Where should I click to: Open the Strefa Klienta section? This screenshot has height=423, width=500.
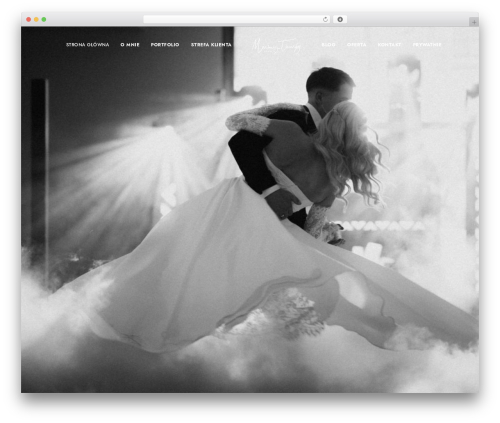point(211,45)
